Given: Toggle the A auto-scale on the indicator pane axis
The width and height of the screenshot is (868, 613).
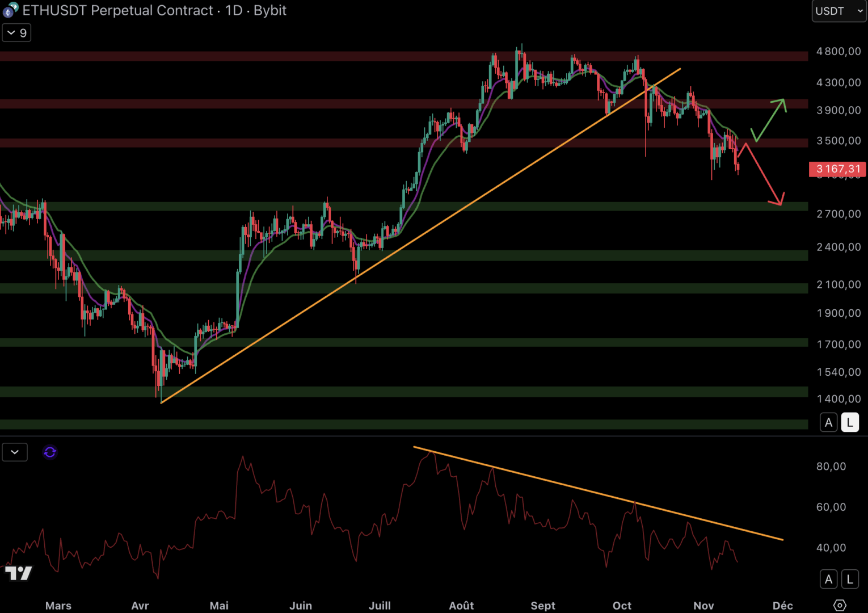Looking at the screenshot, I should coord(828,579).
